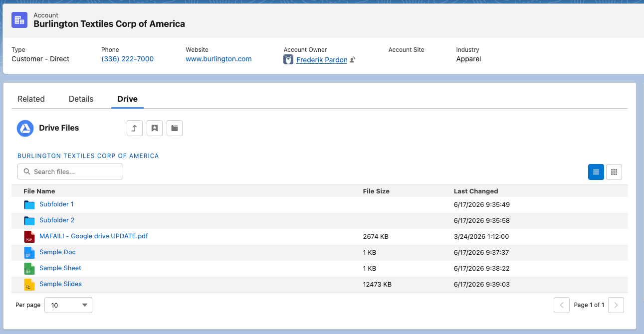Click the Google Drive logo icon
Image resolution: width=644 pixels, height=334 pixels.
(25, 128)
